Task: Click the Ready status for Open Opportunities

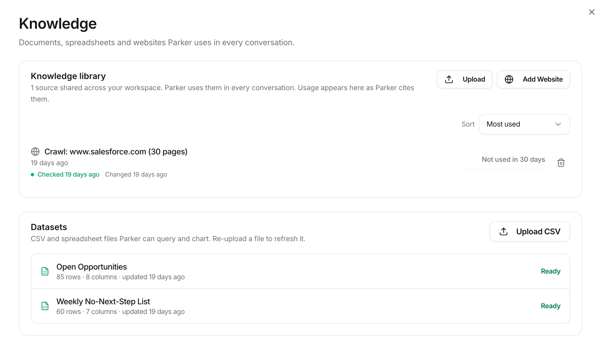Action: pyautogui.click(x=551, y=271)
